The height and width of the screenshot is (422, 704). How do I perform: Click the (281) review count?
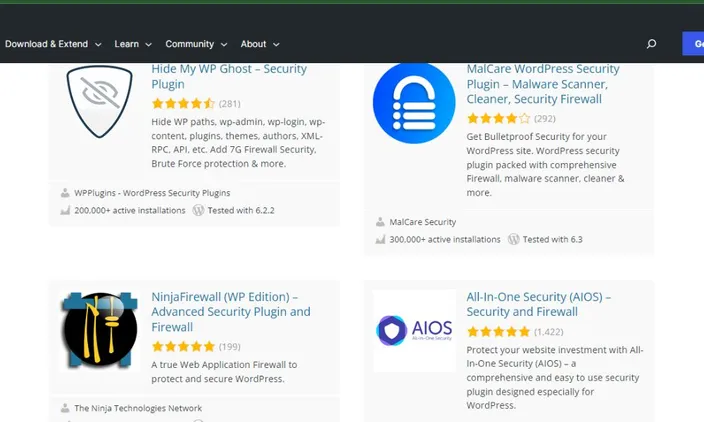230,104
